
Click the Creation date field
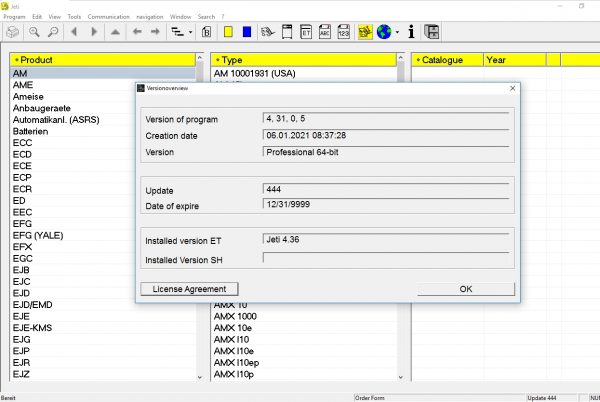[x=386, y=135]
